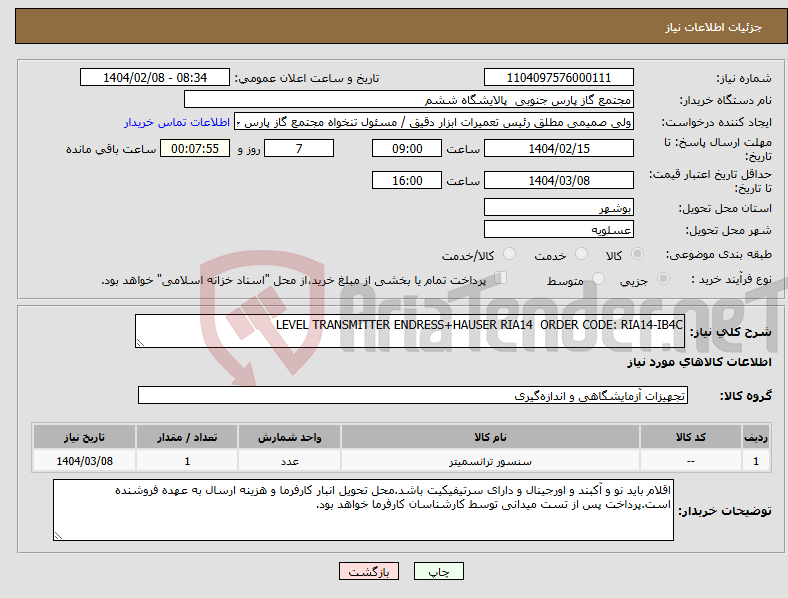Select the جزیی purchase type radio
The image size is (788, 598).
point(663,278)
